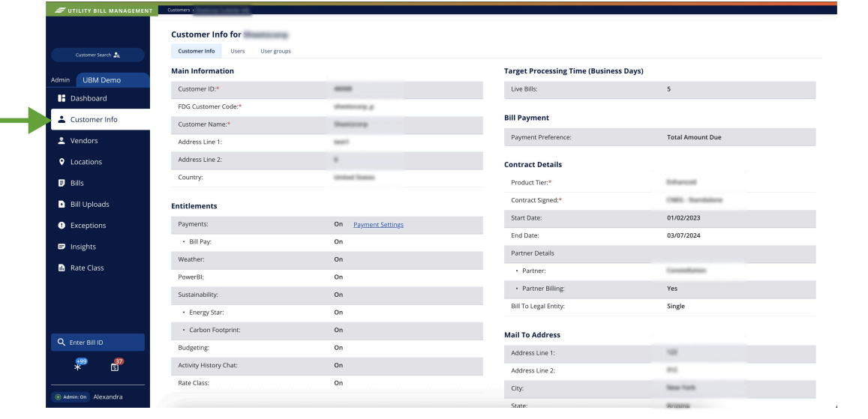Switch to the Admin tab
868x419 pixels.
[x=60, y=80]
